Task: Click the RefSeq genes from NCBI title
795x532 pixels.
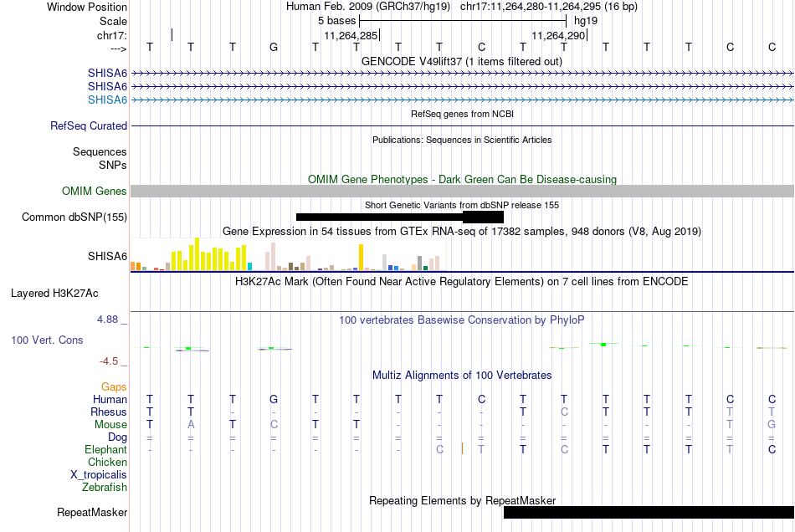Action: (x=462, y=114)
